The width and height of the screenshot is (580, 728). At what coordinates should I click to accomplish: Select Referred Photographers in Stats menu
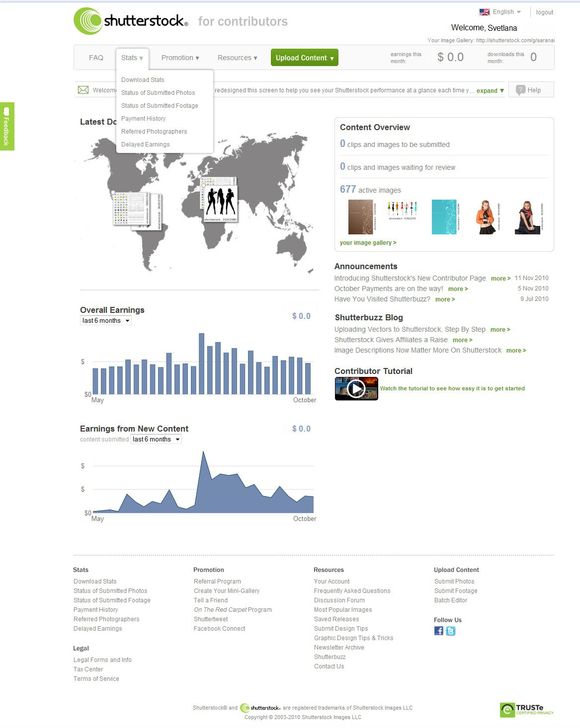pyautogui.click(x=154, y=131)
